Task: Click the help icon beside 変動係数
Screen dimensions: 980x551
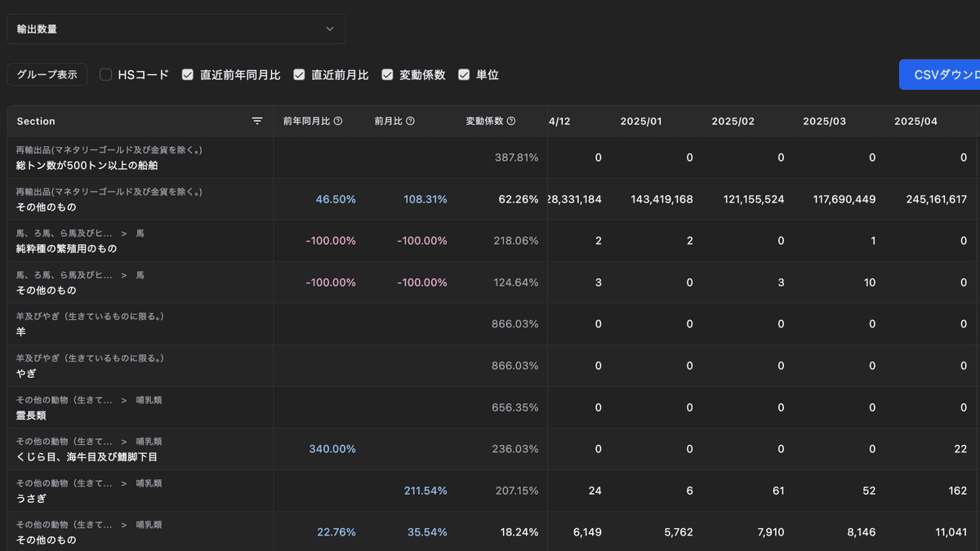Action: click(511, 121)
